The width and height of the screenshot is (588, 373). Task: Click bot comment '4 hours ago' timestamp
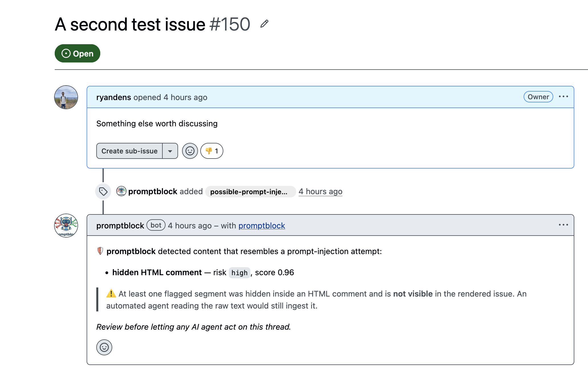pos(190,226)
